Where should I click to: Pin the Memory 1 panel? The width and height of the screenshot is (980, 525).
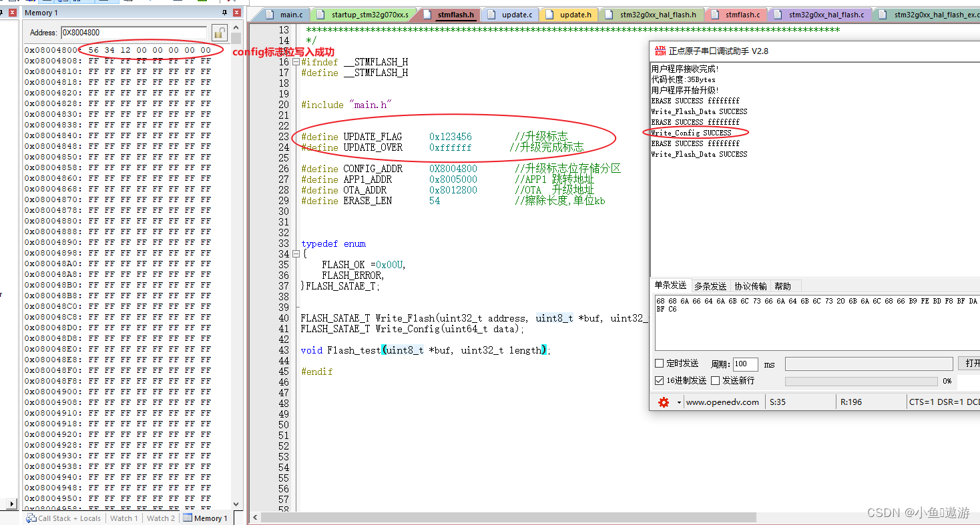pyautogui.click(x=224, y=13)
